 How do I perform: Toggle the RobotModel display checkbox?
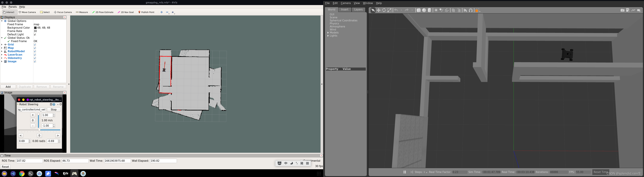tap(35, 52)
